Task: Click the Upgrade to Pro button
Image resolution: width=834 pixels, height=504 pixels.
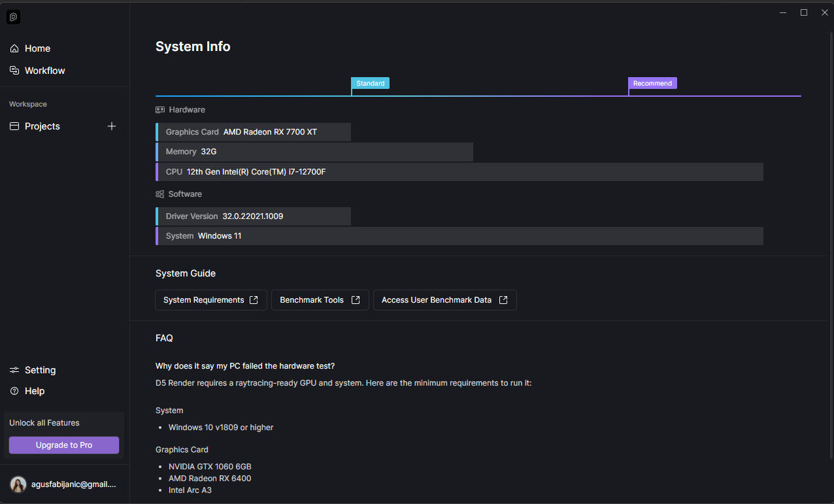Action: click(64, 445)
